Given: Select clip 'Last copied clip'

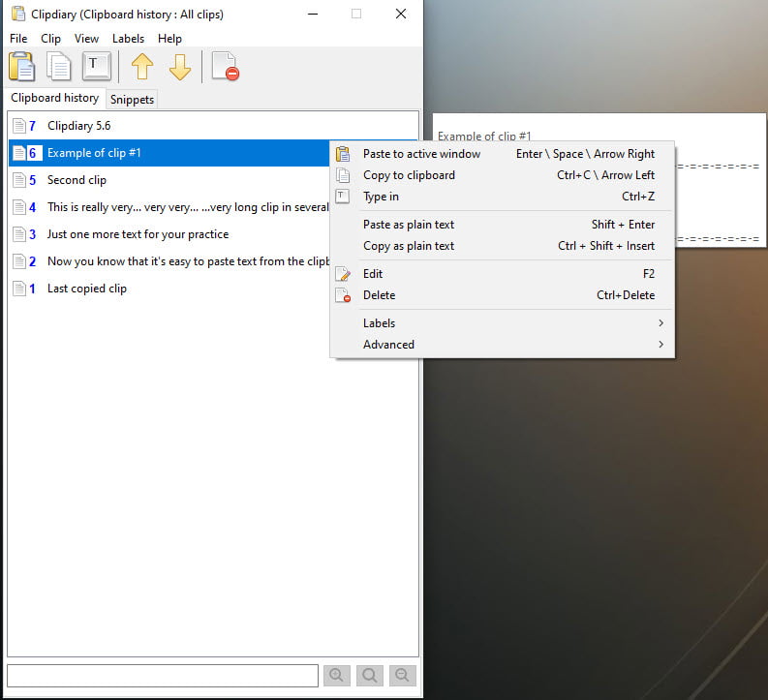Looking at the screenshot, I should pos(169,289).
